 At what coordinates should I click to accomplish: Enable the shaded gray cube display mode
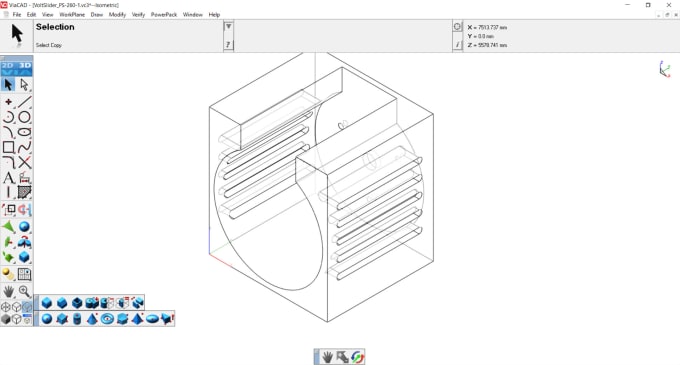click(6, 319)
